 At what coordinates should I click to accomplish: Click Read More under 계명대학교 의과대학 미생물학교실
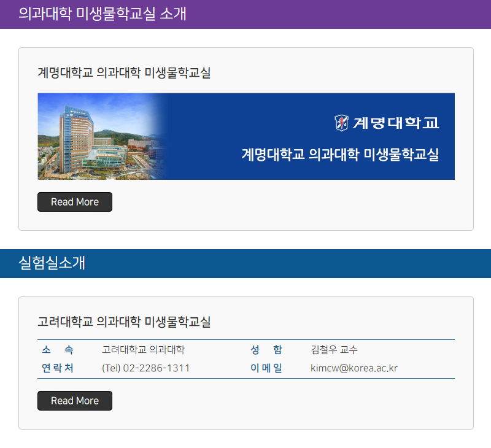(x=75, y=202)
